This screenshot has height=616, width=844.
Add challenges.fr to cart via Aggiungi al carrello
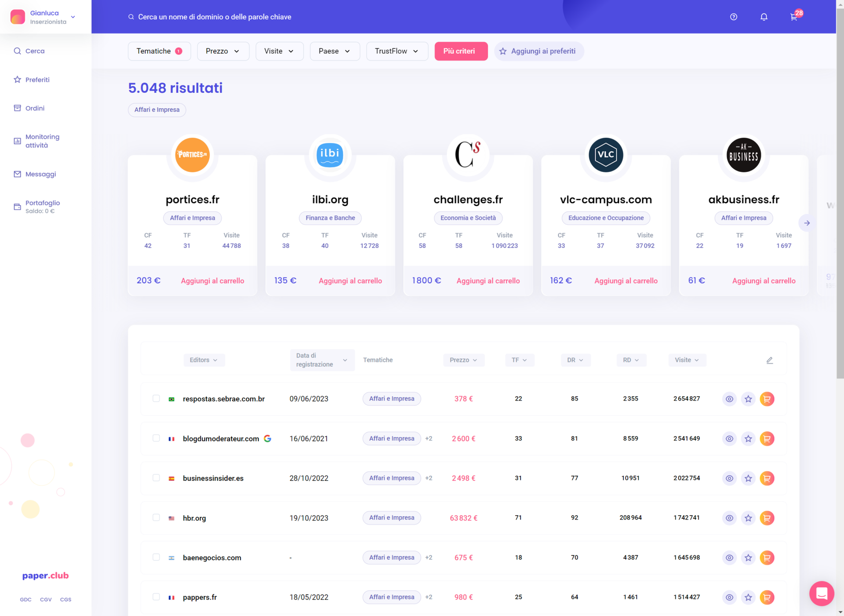pyautogui.click(x=488, y=281)
